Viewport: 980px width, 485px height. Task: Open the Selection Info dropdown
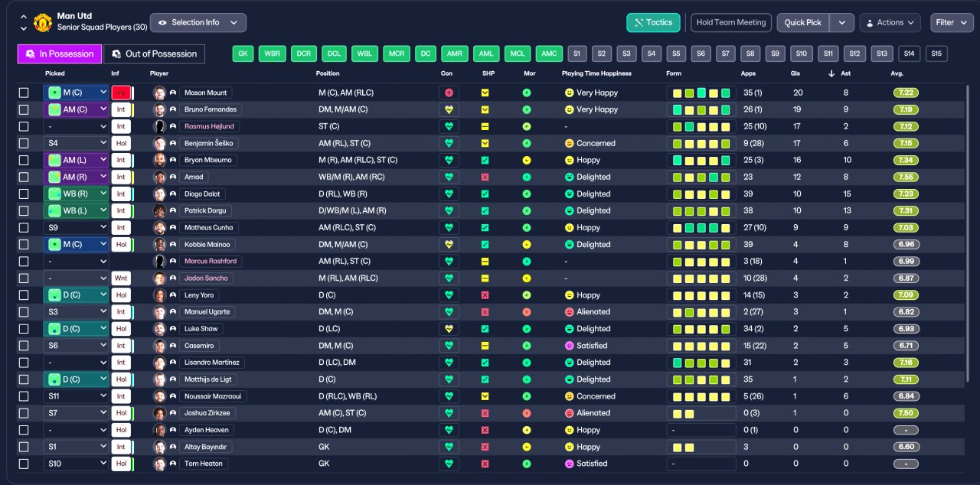pos(198,23)
